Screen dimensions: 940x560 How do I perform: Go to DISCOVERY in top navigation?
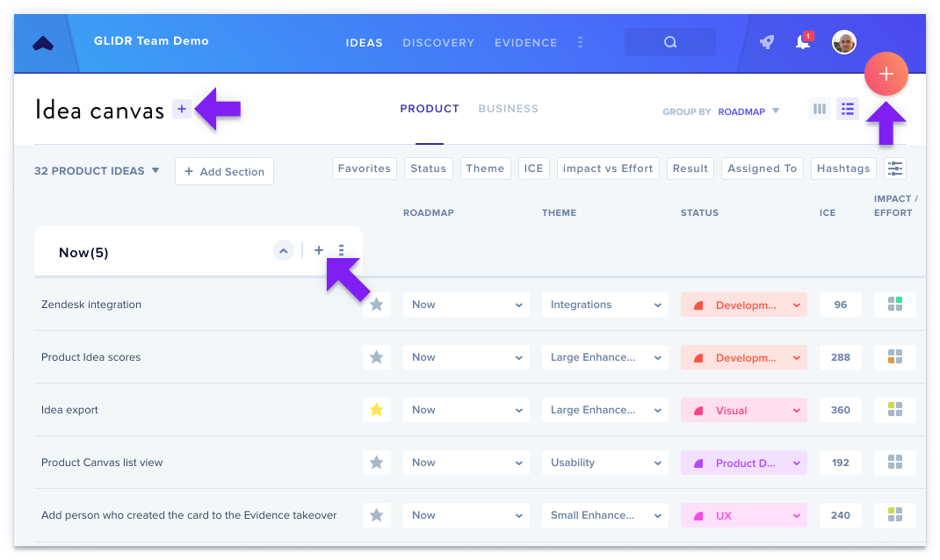(x=438, y=43)
